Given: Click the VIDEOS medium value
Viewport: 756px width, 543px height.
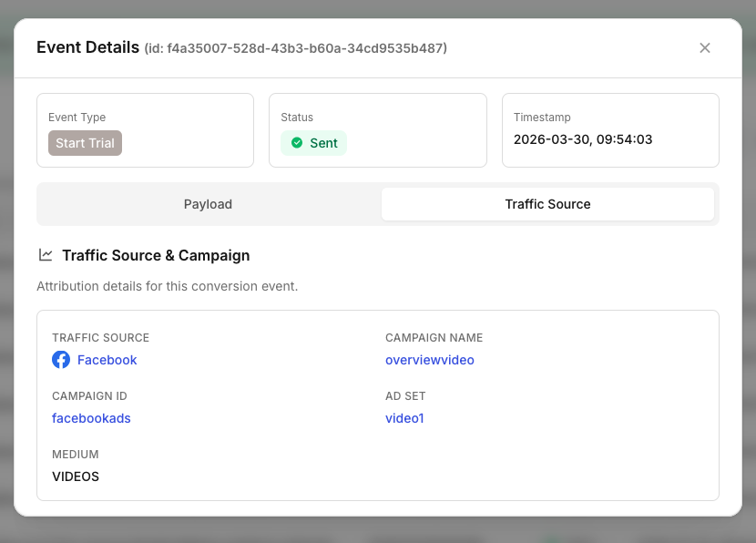Looking at the screenshot, I should pyautogui.click(x=76, y=476).
